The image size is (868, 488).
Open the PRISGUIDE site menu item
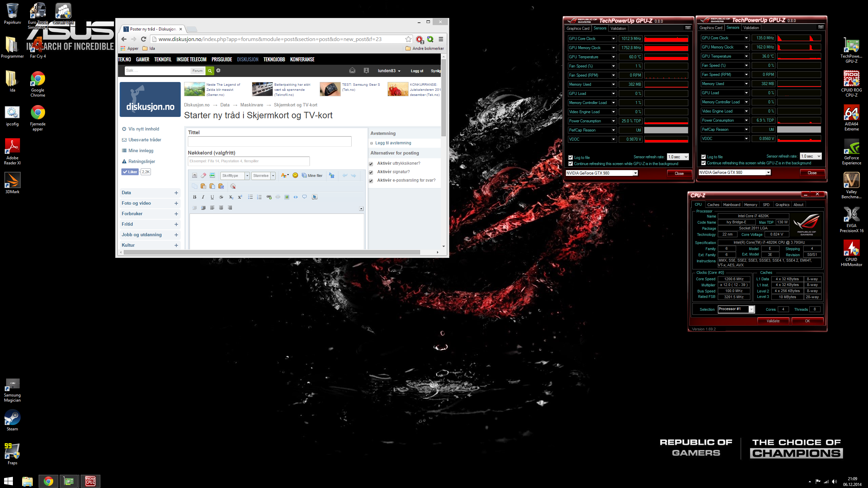[222, 59]
